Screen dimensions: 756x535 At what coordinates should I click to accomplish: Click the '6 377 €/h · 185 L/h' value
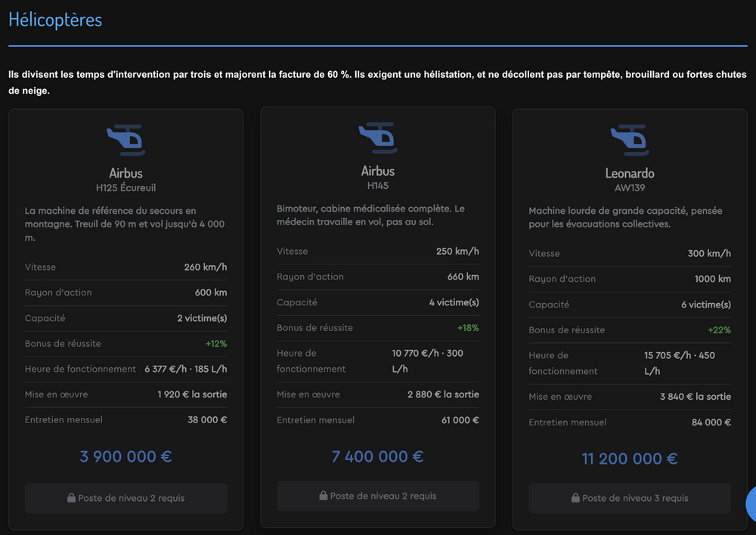coord(186,370)
